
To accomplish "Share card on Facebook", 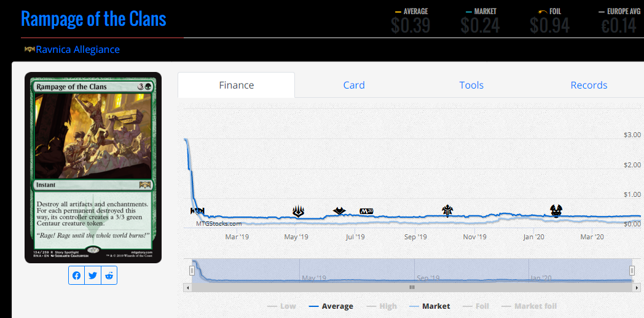I will (76, 276).
